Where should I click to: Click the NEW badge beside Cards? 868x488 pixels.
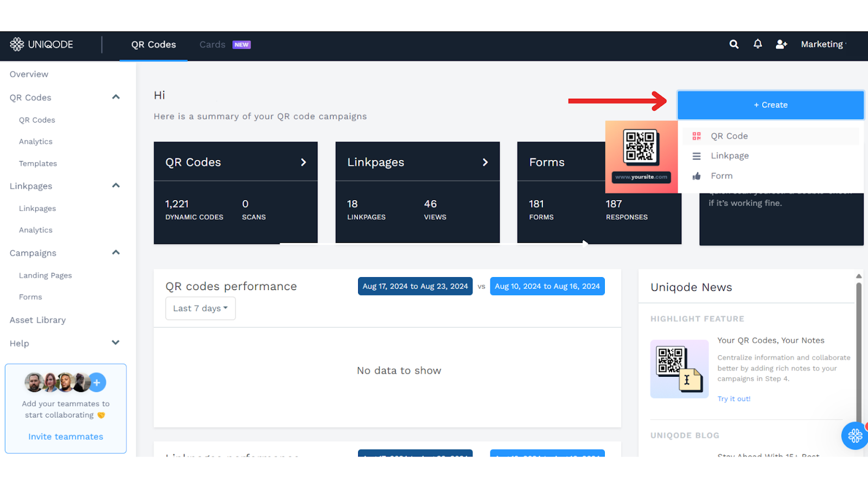click(x=241, y=45)
